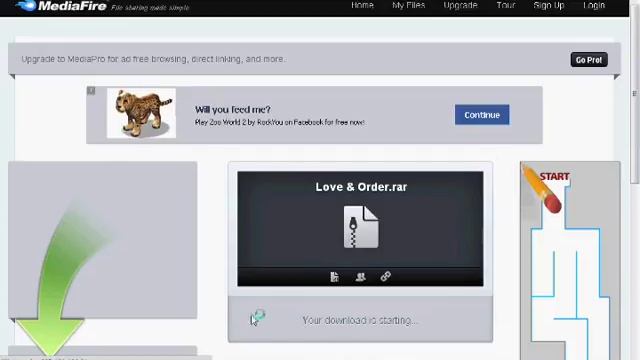The image size is (640, 360).
Task: Click the share with people icon
Action: tap(360, 277)
